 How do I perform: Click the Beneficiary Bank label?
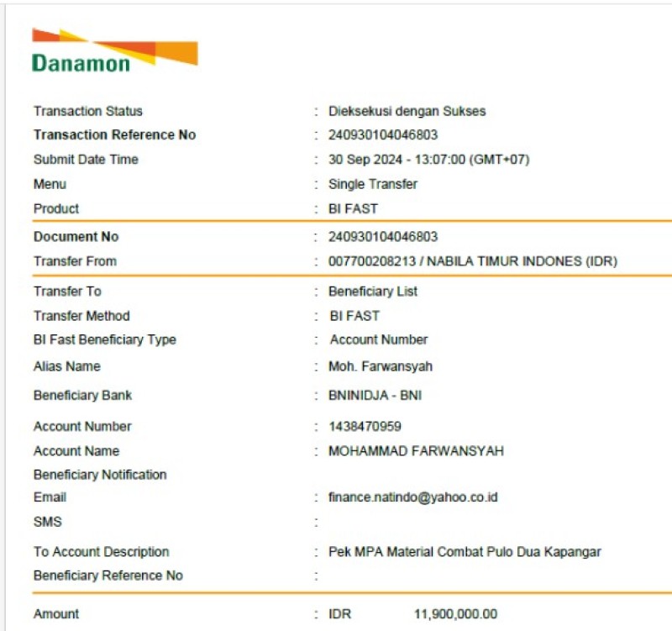(82, 395)
